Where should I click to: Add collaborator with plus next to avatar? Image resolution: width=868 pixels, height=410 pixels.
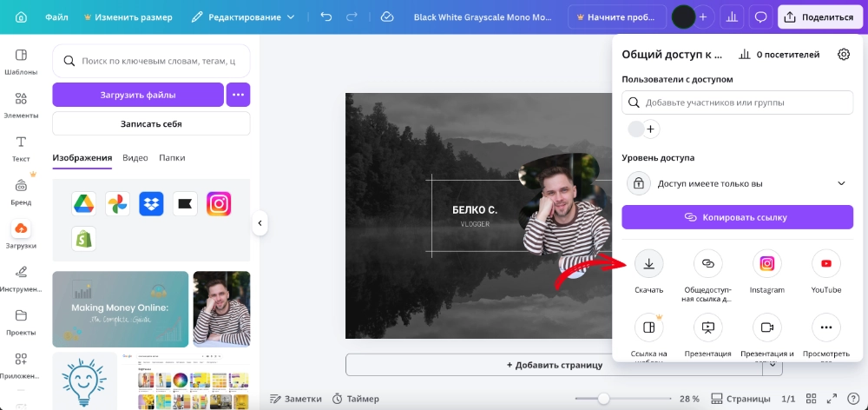pos(703,17)
